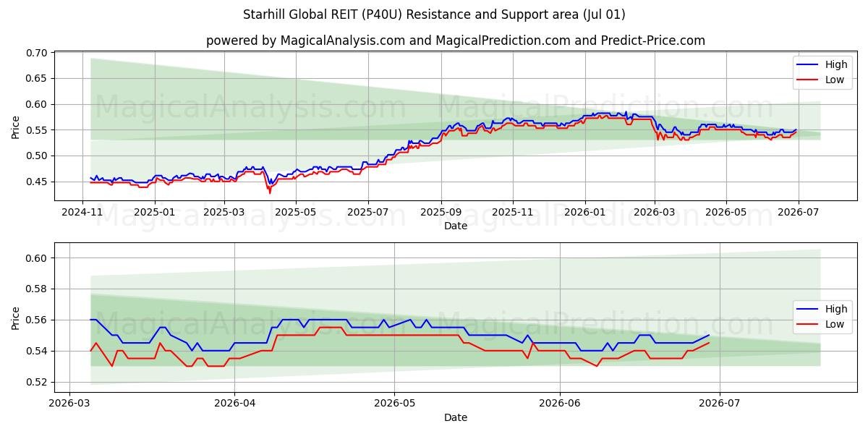Click the 2026-01 tick label on top chart

tap(584, 212)
